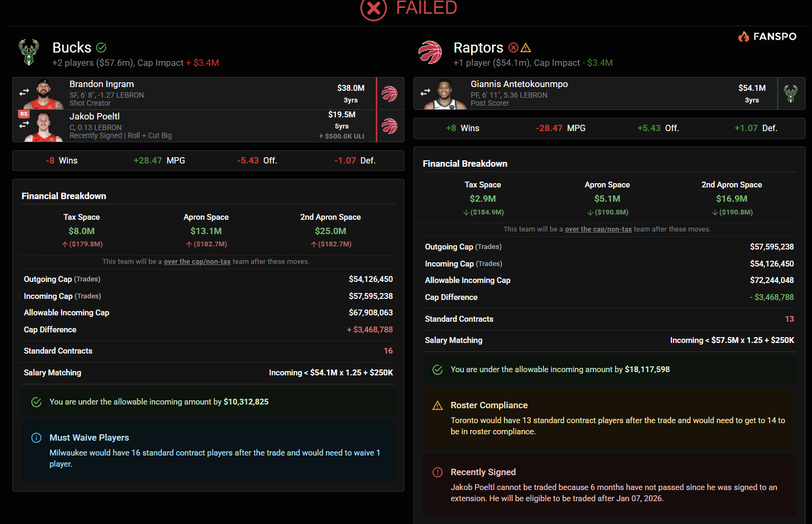Click the info icon beside Must Waive Players
The width and height of the screenshot is (812, 524).
pyautogui.click(x=37, y=437)
